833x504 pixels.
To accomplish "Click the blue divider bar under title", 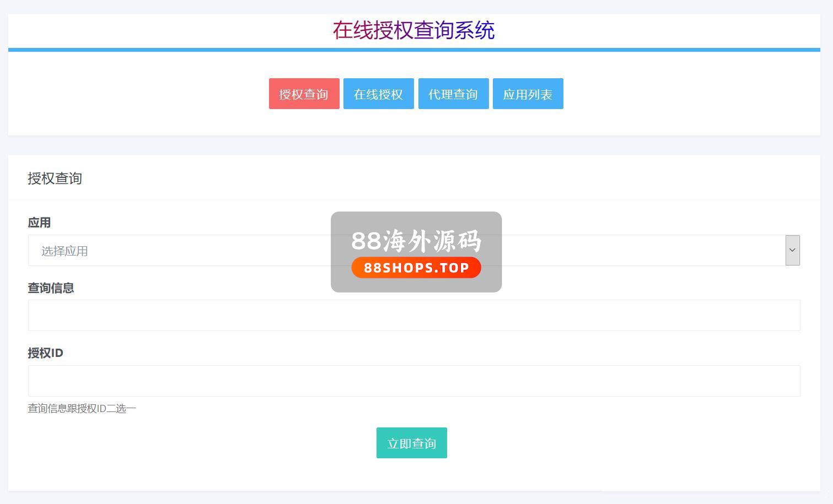I will 413,50.
